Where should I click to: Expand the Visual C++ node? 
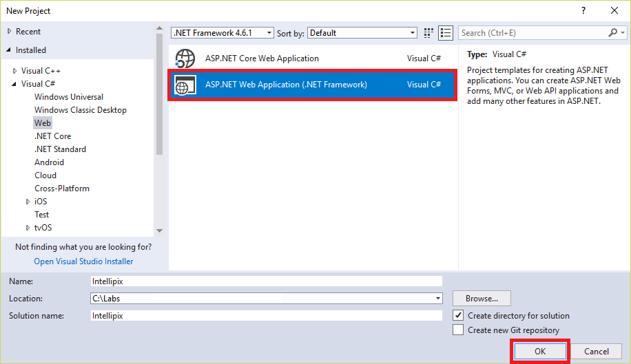pyautogui.click(x=15, y=71)
